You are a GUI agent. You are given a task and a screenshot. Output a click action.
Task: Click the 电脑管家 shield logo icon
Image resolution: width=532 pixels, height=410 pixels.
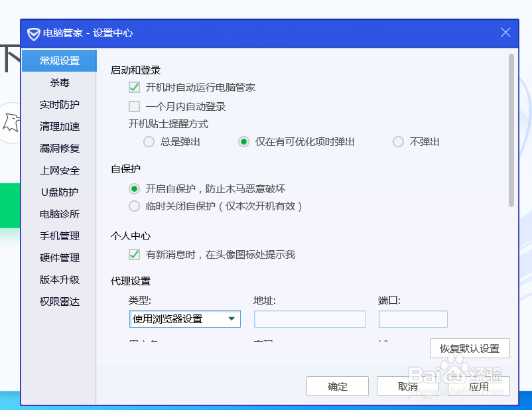(x=34, y=34)
